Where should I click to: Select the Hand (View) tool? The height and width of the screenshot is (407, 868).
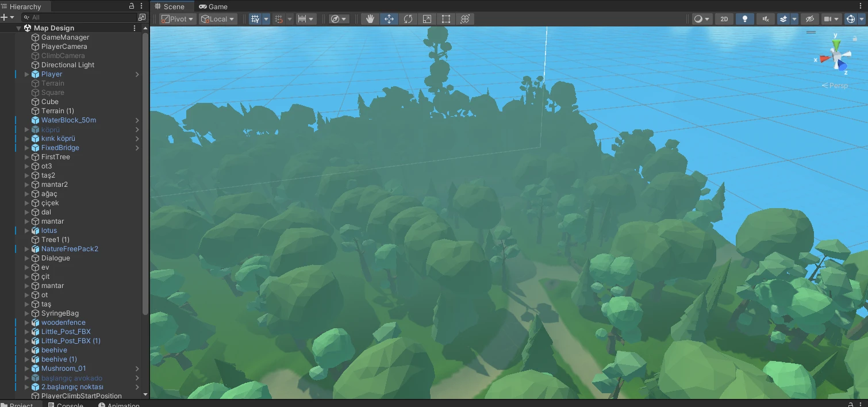point(370,19)
